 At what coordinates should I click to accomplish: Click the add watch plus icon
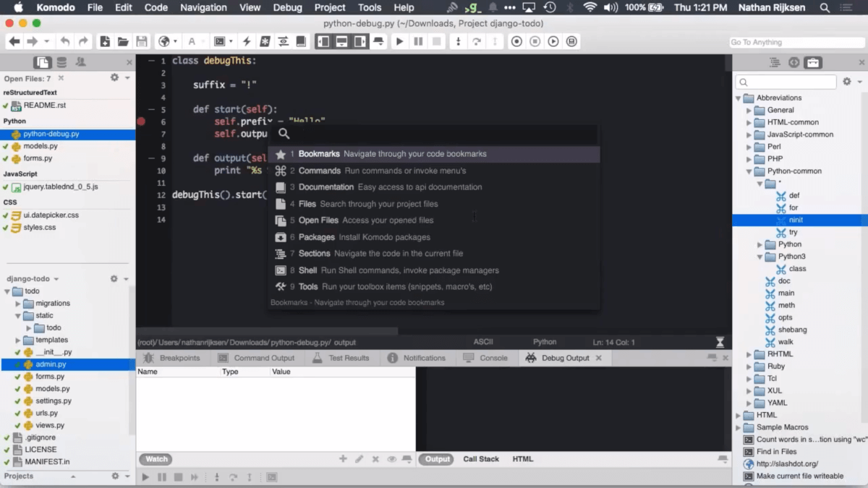coord(343,459)
